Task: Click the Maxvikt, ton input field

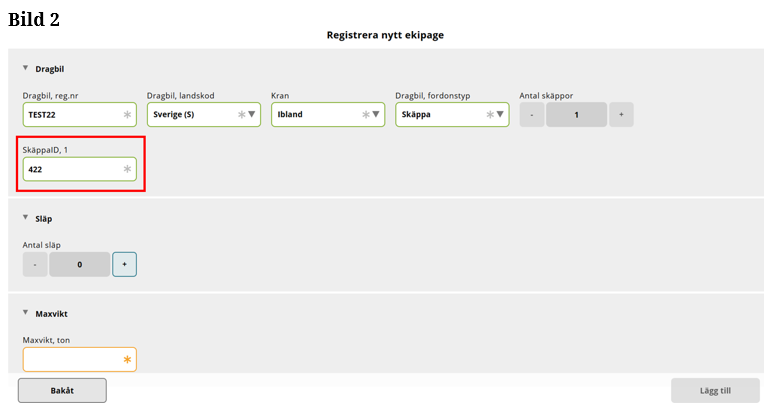Action: coord(70,359)
